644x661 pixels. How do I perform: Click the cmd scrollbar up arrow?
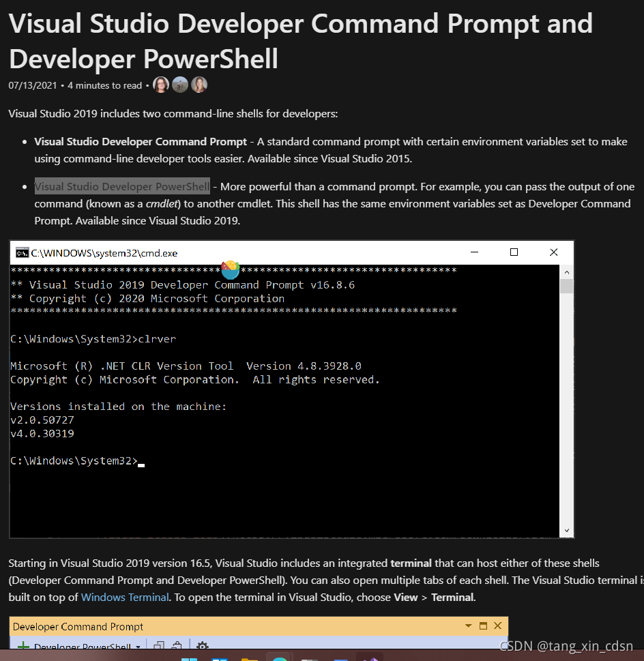(566, 272)
